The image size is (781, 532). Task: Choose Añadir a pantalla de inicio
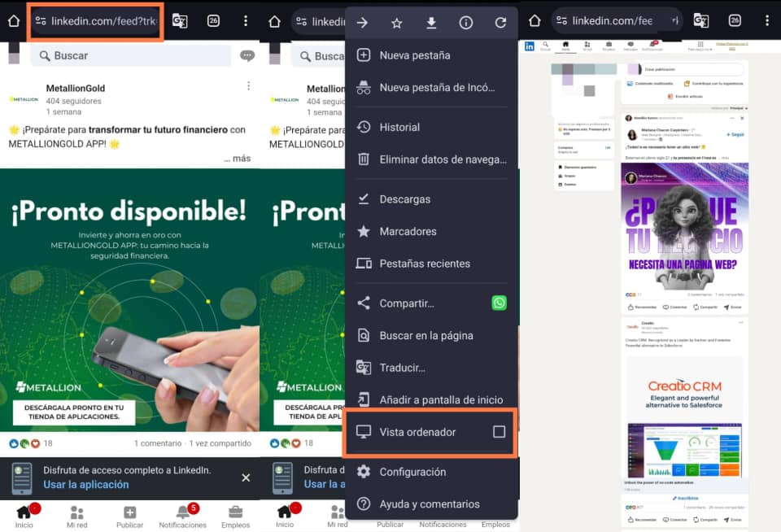click(432, 399)
